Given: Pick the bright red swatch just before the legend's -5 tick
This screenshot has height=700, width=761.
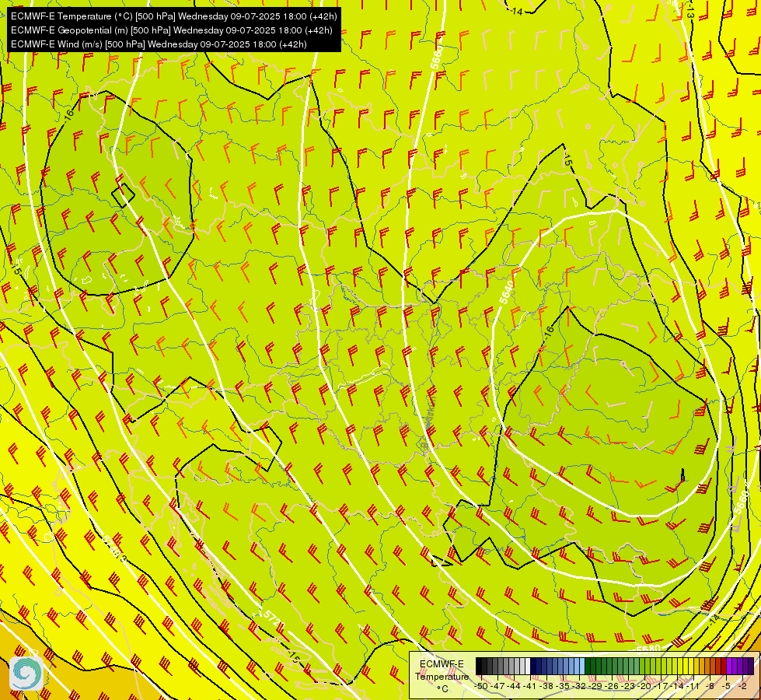Looking at the screenshot, I should coord(724,666).
